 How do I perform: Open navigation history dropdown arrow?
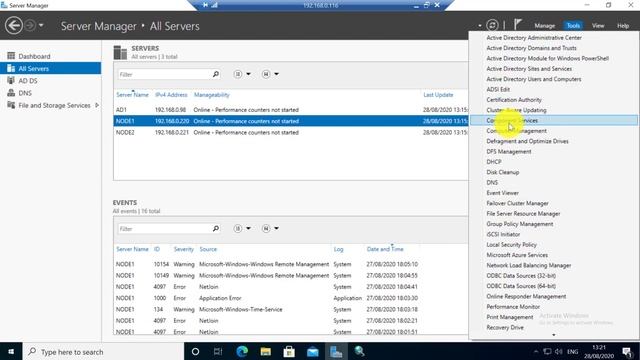(x=41, y=25)
